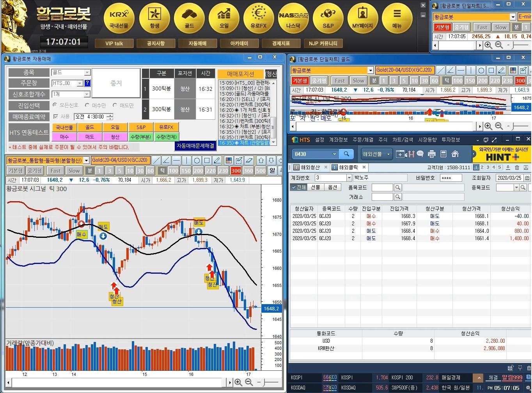Select circle drawing tool in main signal chart
The height and width of the screenshot is (393, 532).
click(197, 160)
